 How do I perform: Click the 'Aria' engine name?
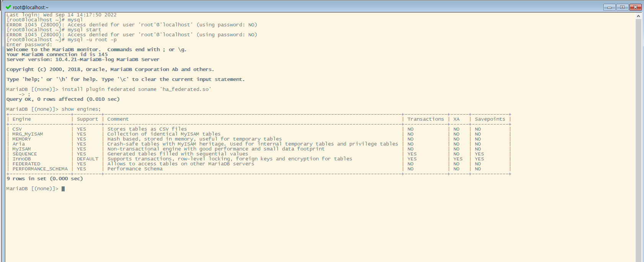point(19,144)
